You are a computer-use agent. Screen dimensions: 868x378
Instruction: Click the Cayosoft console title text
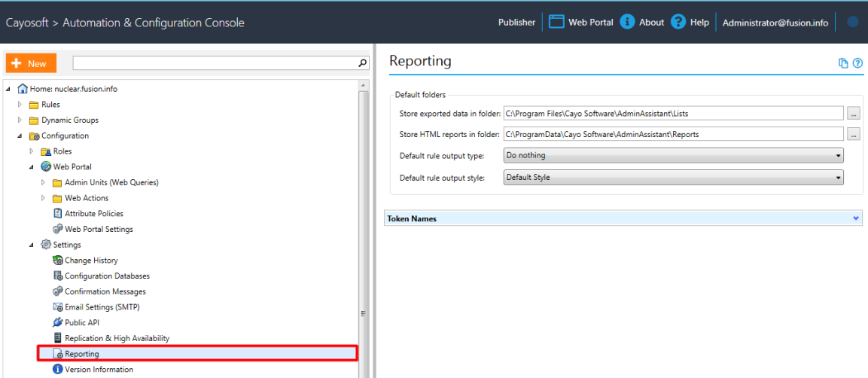coord(125,23)
